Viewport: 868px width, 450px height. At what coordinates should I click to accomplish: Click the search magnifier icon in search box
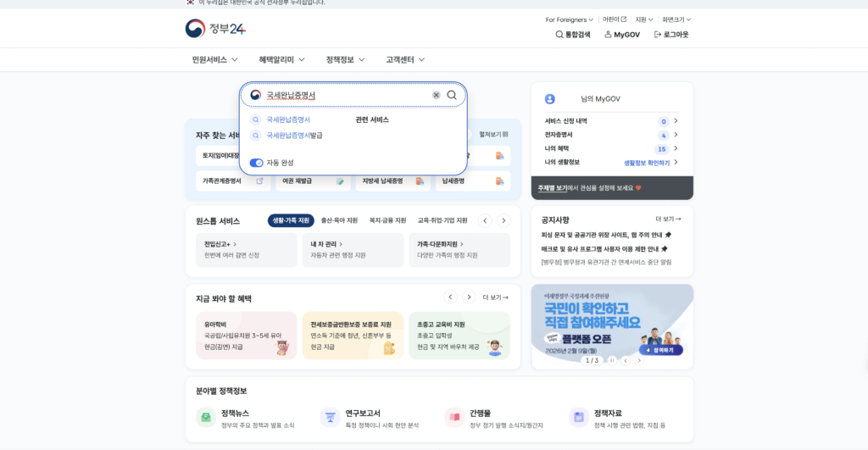pyautogui.click(x=452, y=95)
